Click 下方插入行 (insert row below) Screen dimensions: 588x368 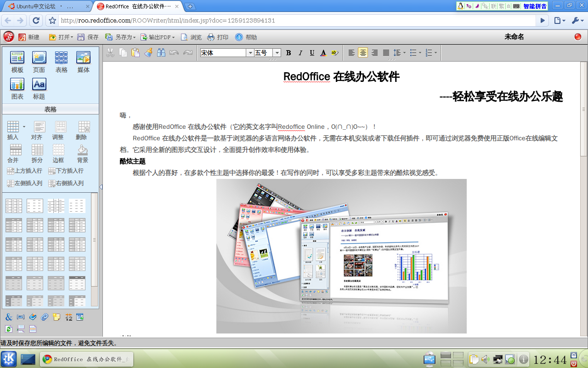pyautogui.click(x=66, y=171)
